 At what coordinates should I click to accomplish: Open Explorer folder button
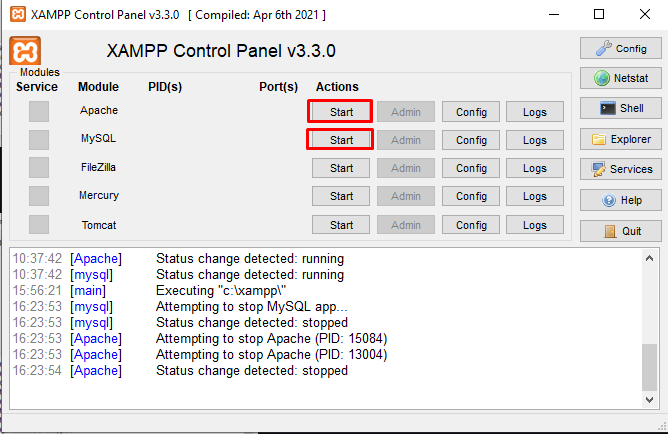tap(621, 139)
